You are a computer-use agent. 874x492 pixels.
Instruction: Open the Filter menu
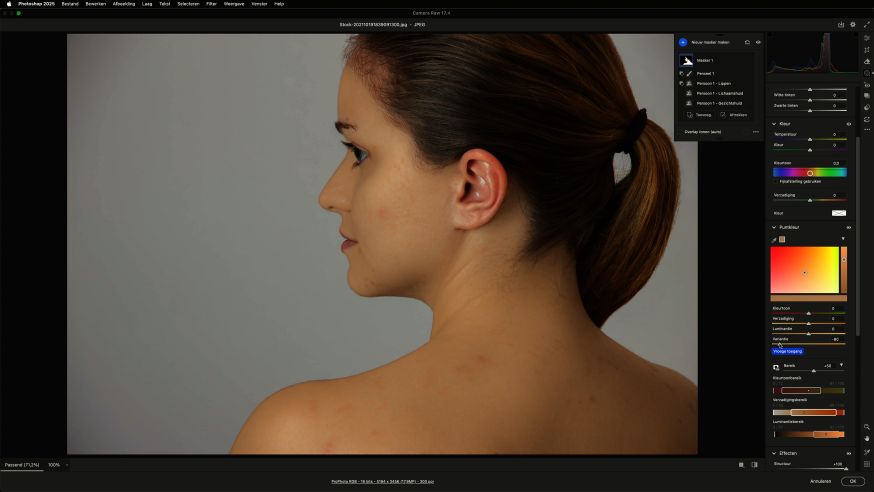pos(211,4)
